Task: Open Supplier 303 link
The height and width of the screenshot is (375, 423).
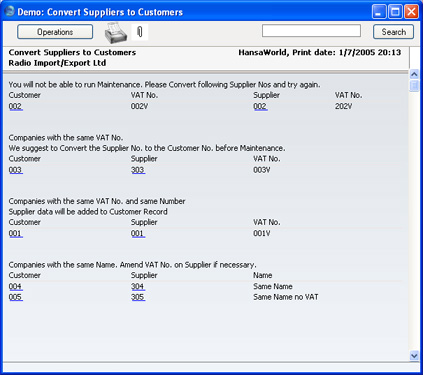Action: (x=138, y=170)
